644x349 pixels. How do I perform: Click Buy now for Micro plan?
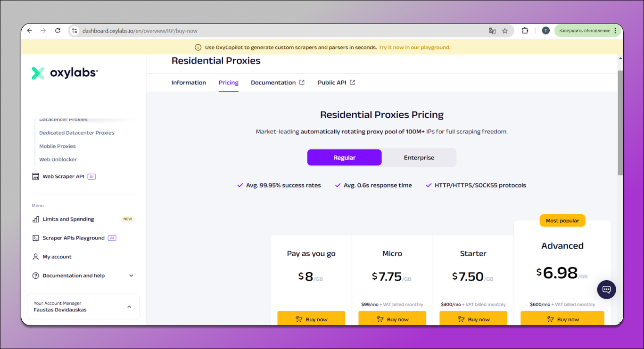coord(392,318)
